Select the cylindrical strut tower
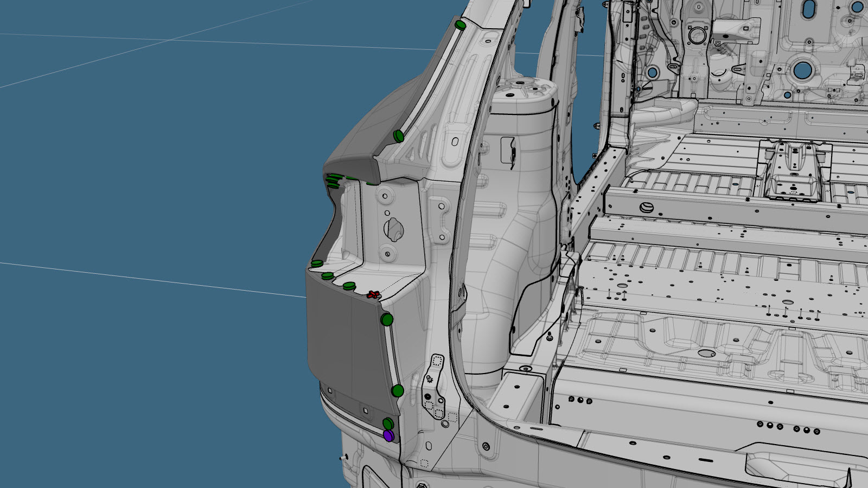Viewport: 868px width, 488px height. coord(521,217)
